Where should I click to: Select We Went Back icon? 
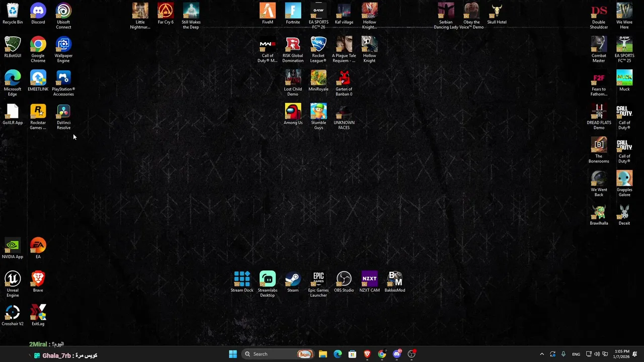pos(599,184)
